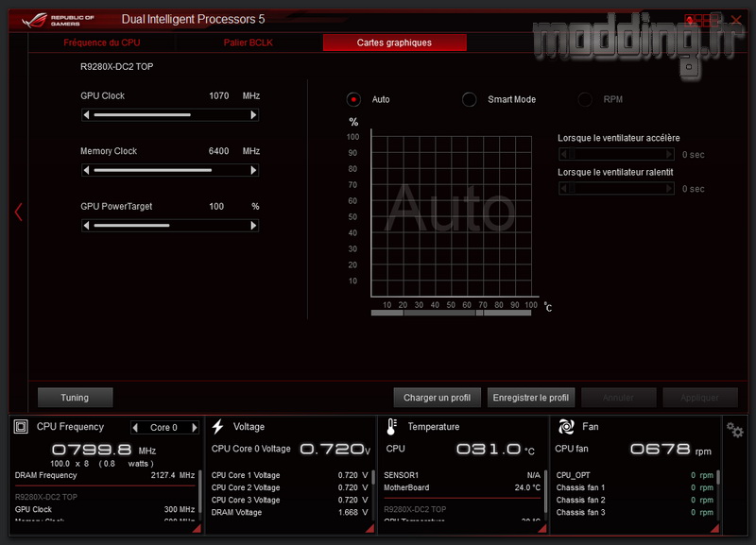Click the Republic of Gamers logo

tap(59, 20)
